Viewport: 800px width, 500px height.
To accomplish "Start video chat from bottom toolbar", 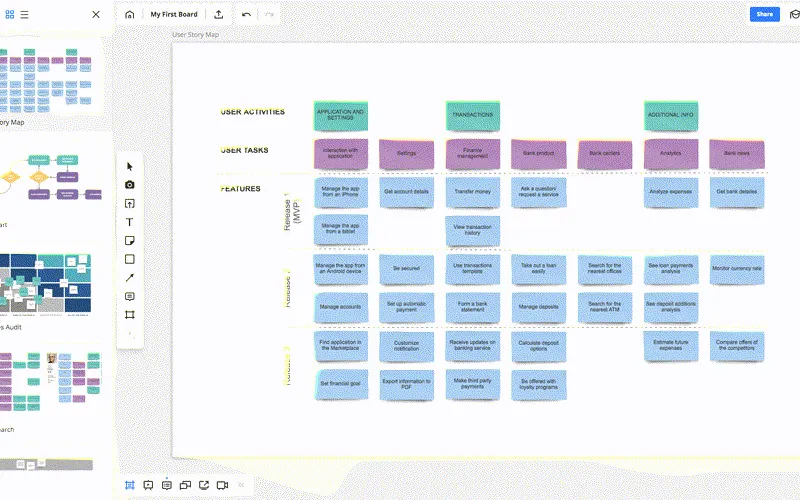I will point(222,485).
